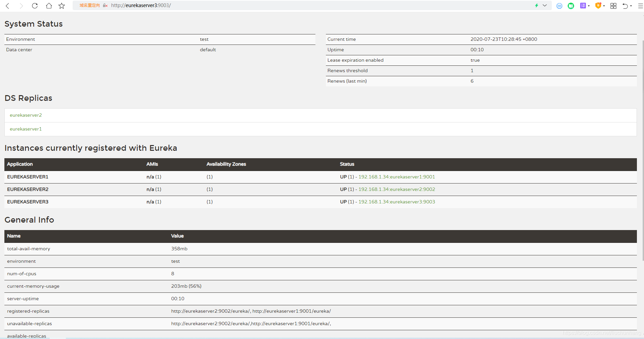Expand the yen shield dropdown arrow

604,6
